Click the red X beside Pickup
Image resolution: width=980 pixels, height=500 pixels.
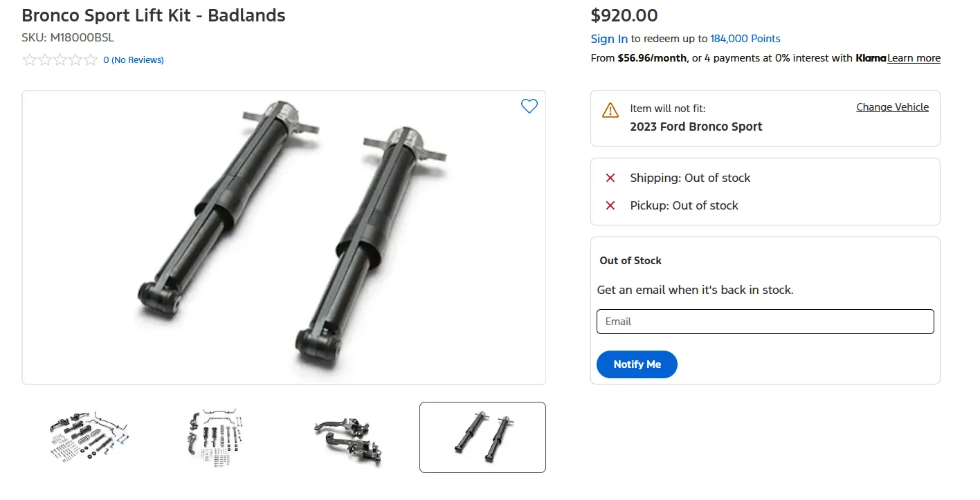[610, 205]
